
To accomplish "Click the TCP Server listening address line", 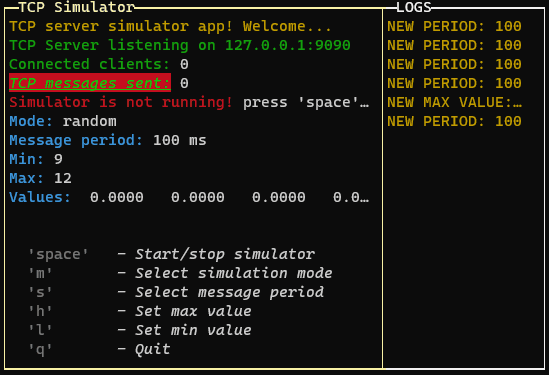I will pyautogui.click(x=180, y=45).
